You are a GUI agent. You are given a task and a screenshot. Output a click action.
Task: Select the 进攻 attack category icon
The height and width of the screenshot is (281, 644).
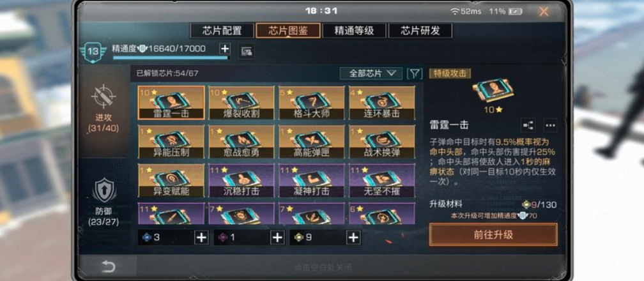click(103, 96)
